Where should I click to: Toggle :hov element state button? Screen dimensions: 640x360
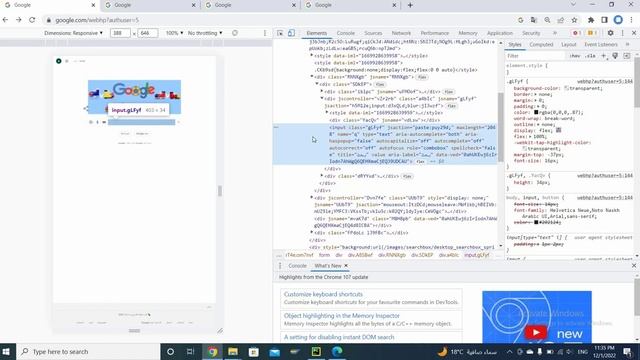point(575,56)
